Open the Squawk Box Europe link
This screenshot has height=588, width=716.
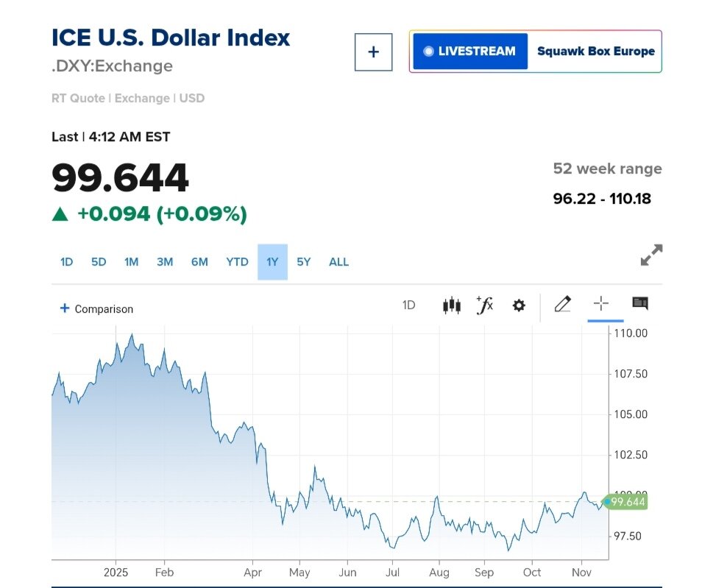click(595, 52)
